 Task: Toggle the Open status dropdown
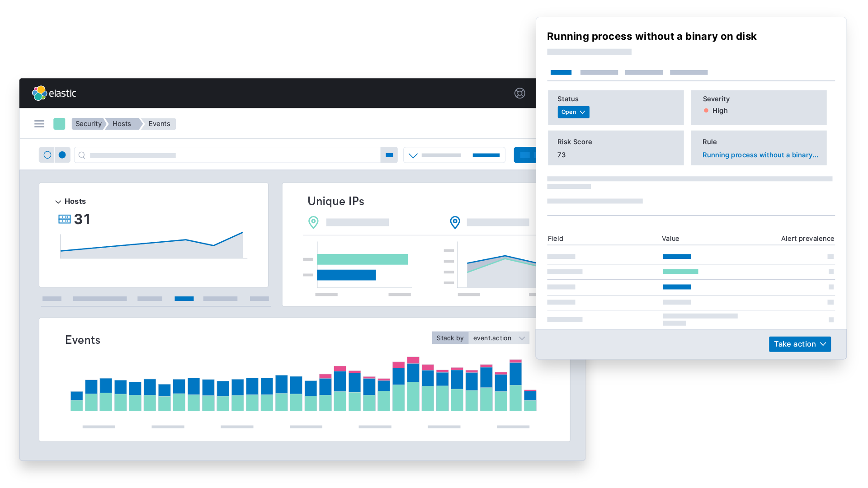(572, 112)
